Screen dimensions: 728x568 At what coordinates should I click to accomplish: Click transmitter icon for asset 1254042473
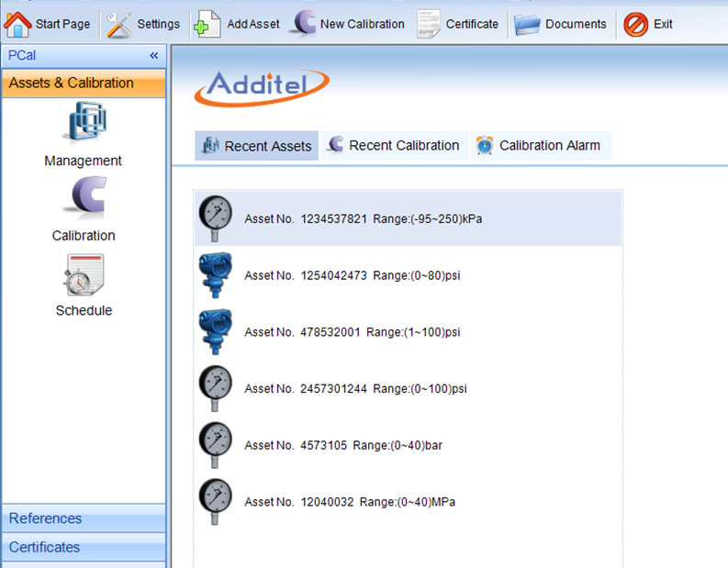pyautogui.click(x=216, y=275)
